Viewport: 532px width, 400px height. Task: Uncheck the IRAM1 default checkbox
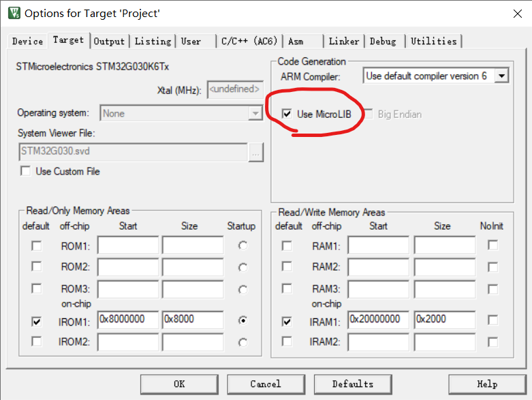(x=287, y=321)
